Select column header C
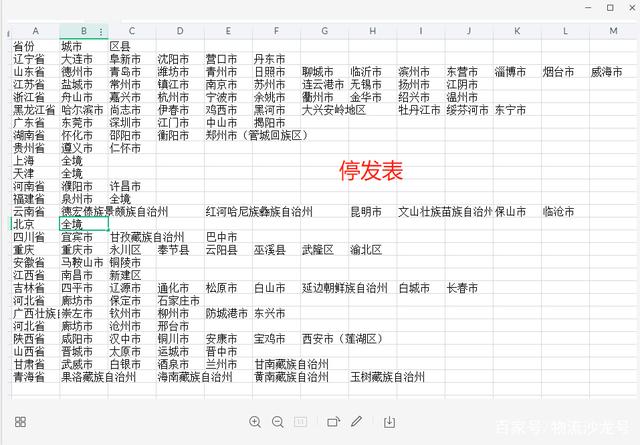 (132, 31)
